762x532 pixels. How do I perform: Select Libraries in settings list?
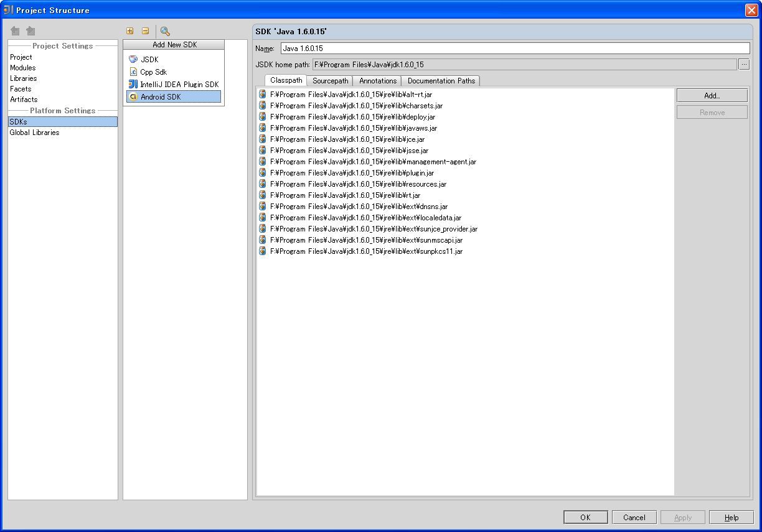pos(23,78)
